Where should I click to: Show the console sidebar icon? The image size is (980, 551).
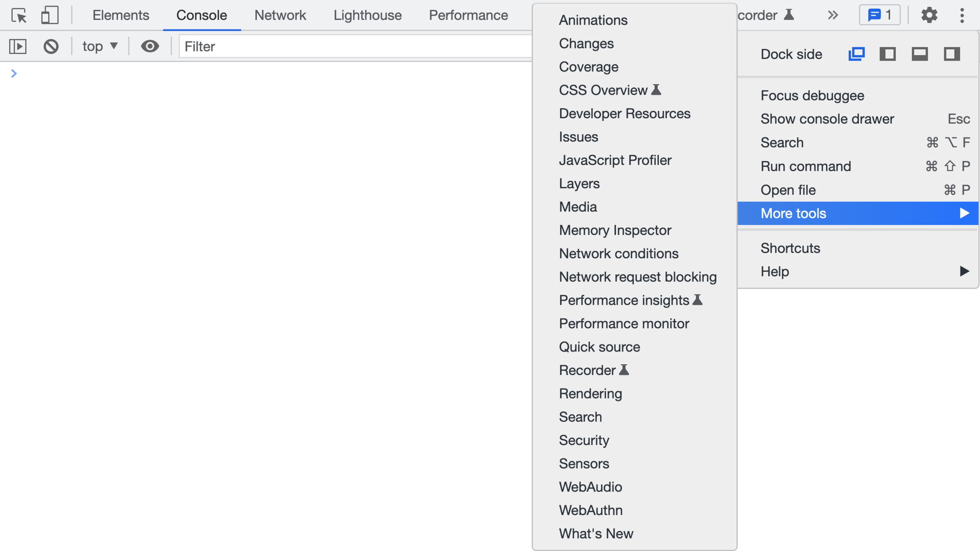18,46
